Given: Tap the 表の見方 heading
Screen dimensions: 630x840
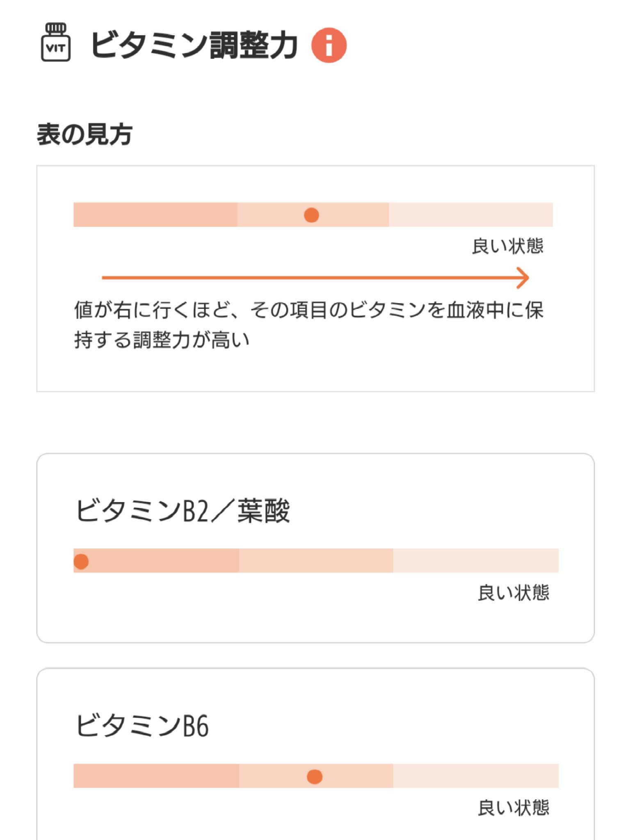Looking at the screenshot, I should click(84, 134).
